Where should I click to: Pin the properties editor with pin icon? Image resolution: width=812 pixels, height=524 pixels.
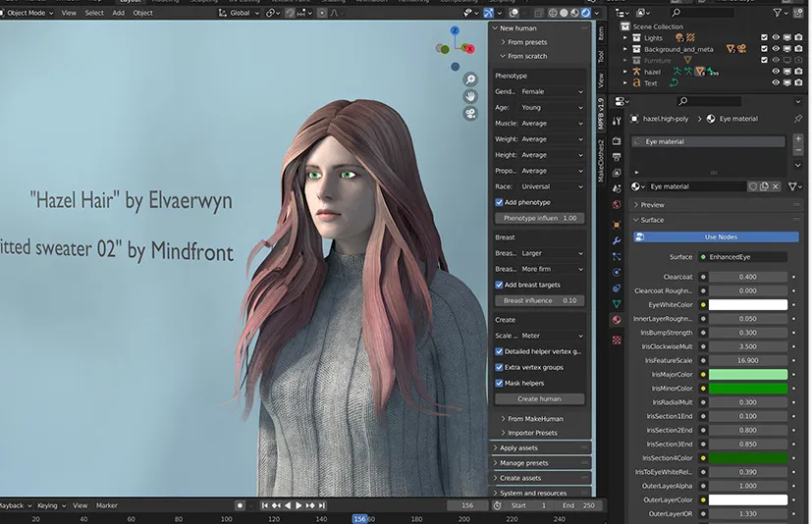798,119
